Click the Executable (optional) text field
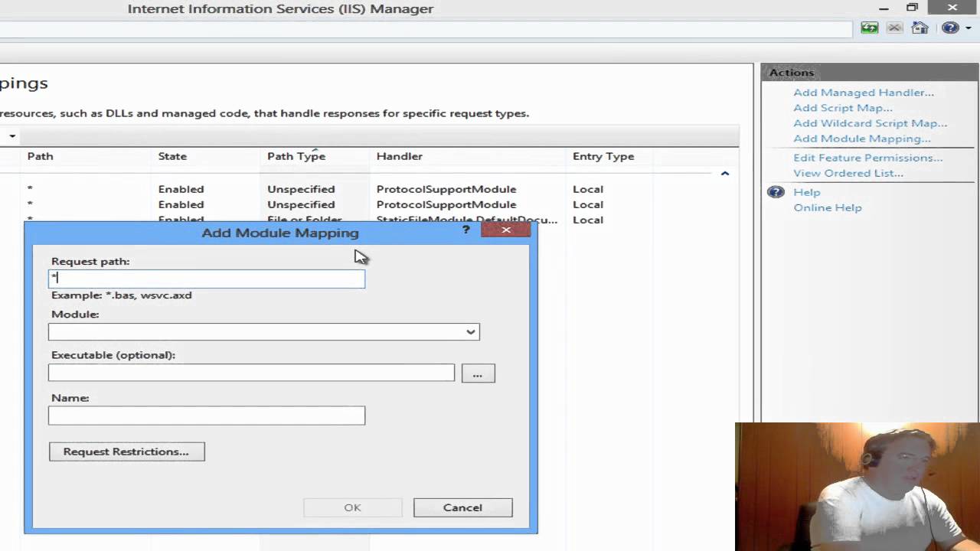The height and width of the screenshot is (551, 980). pyautogui.click(x=251, y=373)
